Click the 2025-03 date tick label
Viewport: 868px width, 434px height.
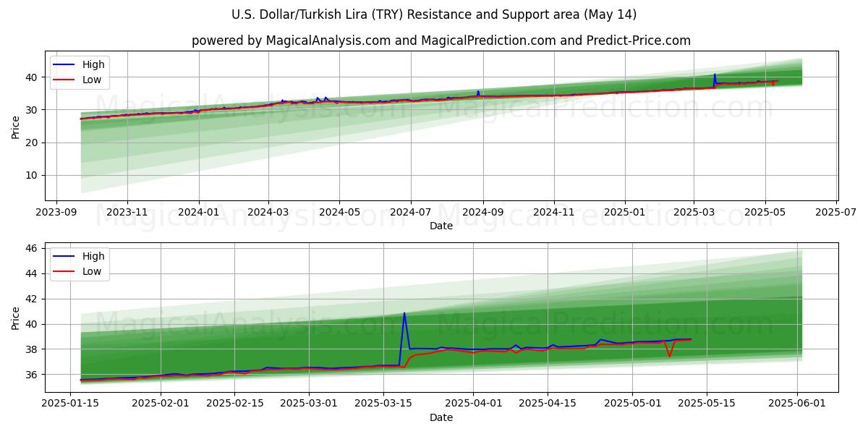pos(693,212)
